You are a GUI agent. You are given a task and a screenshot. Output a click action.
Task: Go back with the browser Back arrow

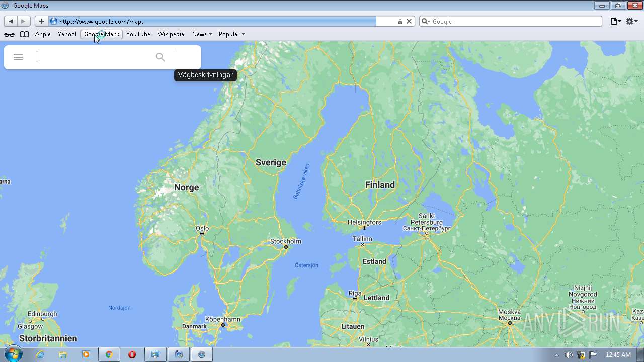click(x=11, y=21)
